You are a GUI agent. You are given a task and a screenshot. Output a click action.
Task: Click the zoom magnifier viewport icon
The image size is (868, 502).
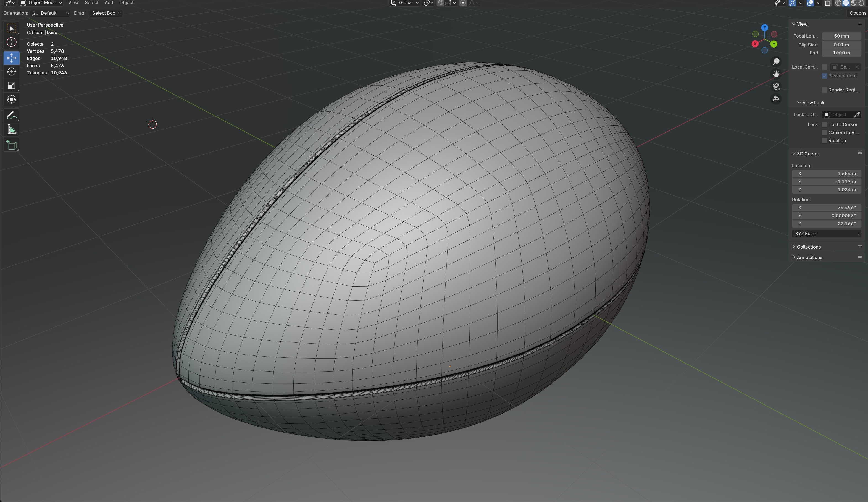pos(776,61)
